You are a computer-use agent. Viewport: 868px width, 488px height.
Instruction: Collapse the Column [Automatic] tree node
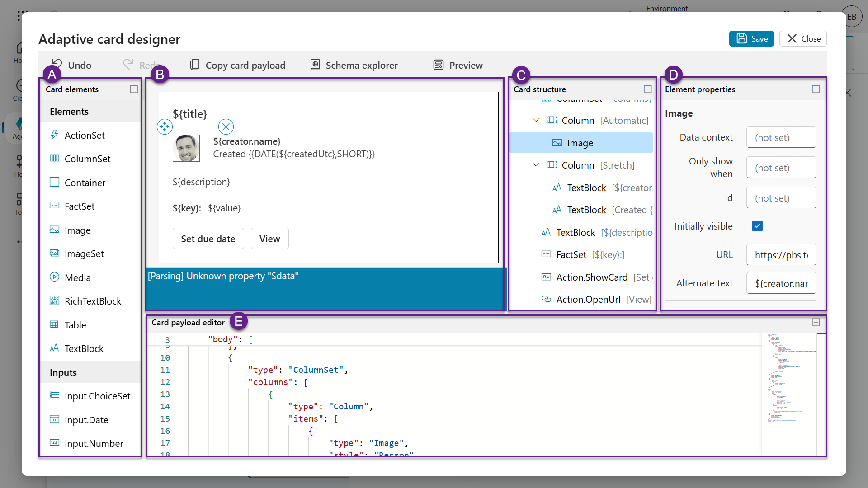536,120
